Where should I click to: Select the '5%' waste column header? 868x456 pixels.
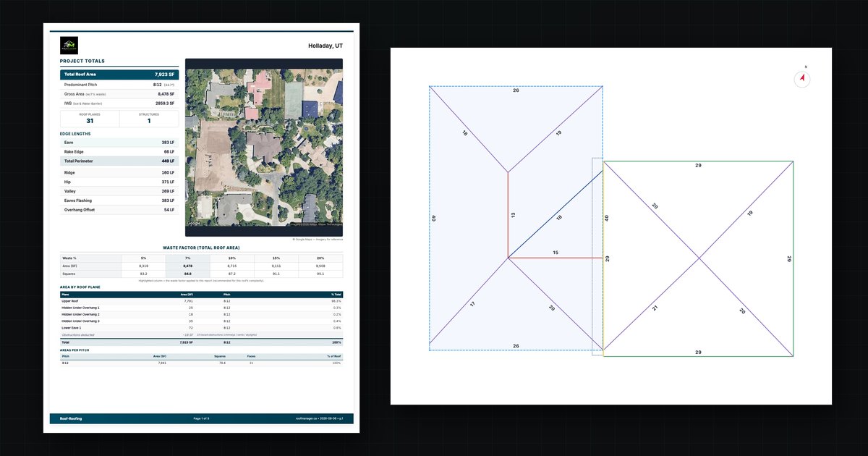143,258
